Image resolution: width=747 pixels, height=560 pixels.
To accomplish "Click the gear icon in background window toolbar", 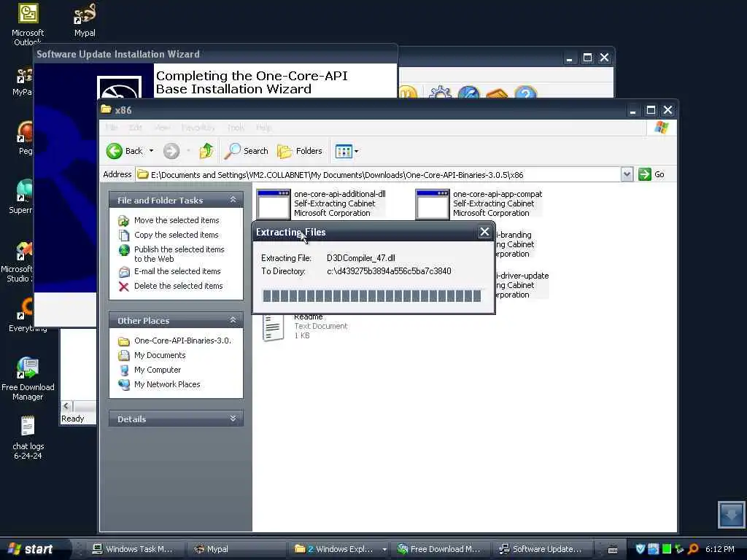I will click(x=440, y=93).
